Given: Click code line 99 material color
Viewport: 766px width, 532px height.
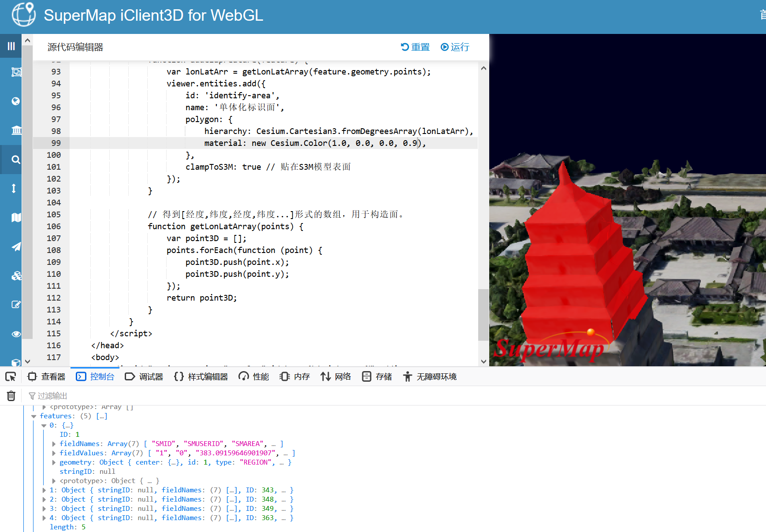Looking at the screenshot, I should coord(315,143).
